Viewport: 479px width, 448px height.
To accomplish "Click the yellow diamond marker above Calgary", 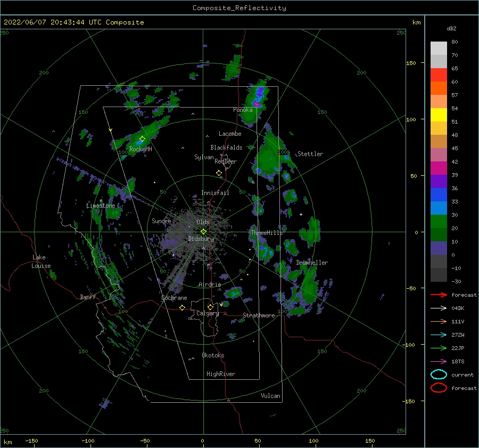I will point(210,307).
